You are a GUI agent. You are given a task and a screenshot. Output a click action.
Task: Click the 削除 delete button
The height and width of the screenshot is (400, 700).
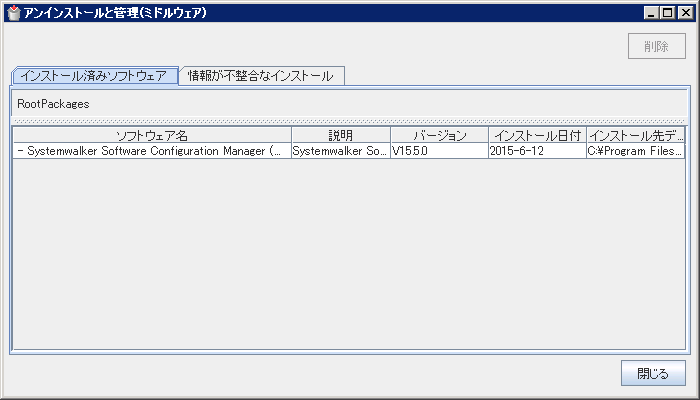pos(657,46)
